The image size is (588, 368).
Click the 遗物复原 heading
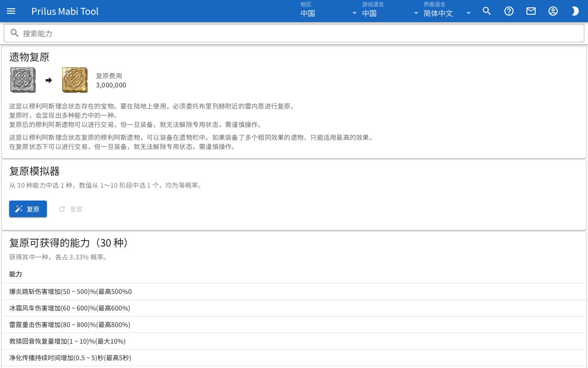[x=29, y=57]
